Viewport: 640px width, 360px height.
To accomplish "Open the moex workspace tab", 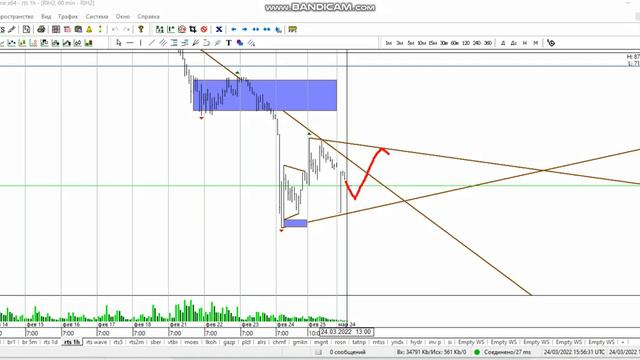I will coord(191,342).
